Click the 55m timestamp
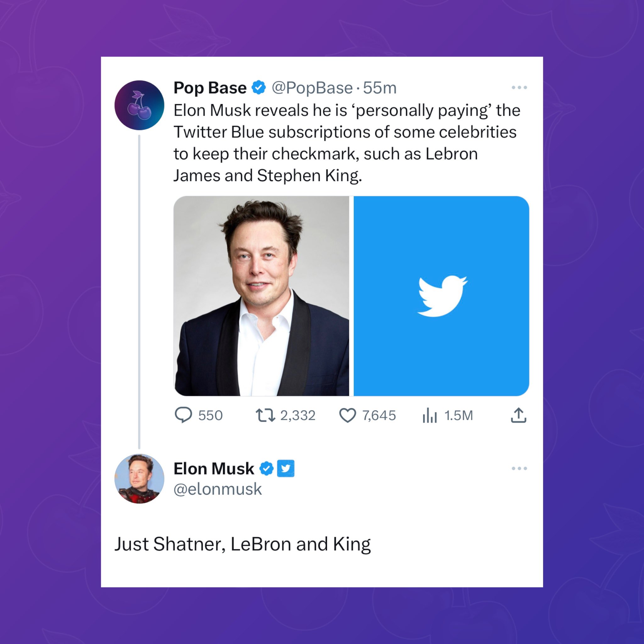 point(380,88)
